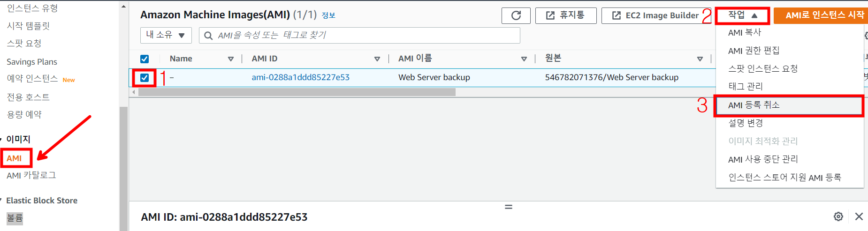868x231 pixels.
Task: Select AMI 복사 from actions menu
Action: (x=744, y=33)
